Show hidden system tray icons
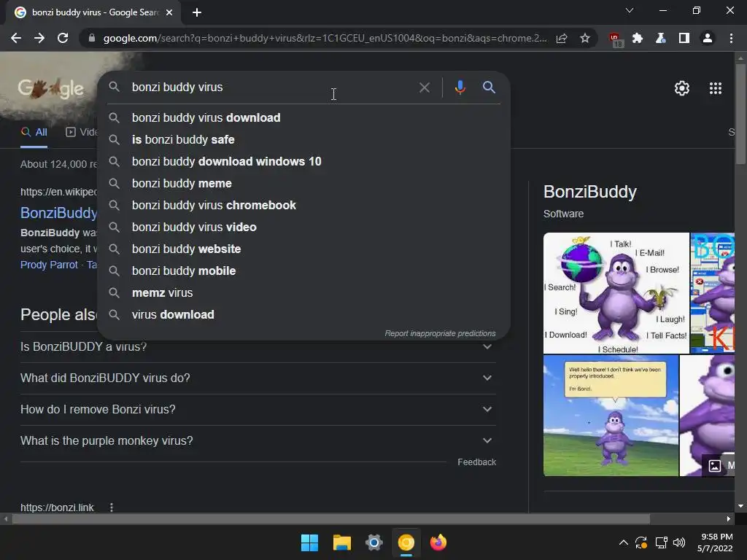Image resolution: width=747 pixels, height=560 pixels. pos(623,542)
